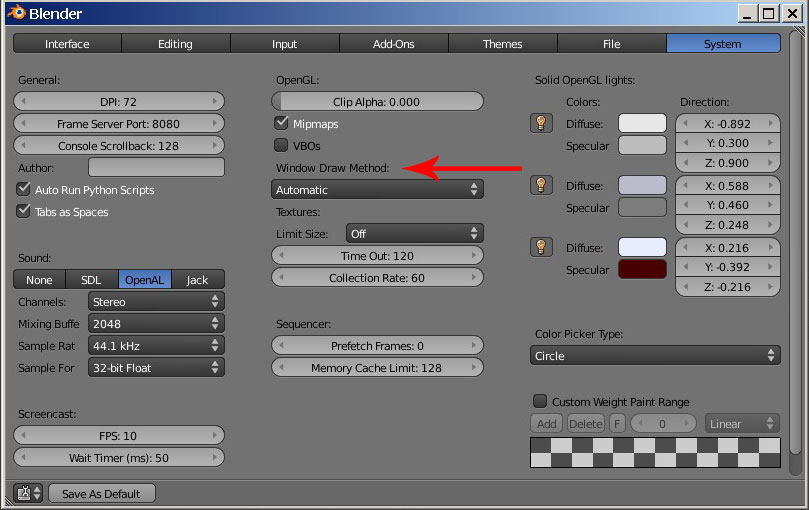Click the dark red Specular color swatch

642,269
